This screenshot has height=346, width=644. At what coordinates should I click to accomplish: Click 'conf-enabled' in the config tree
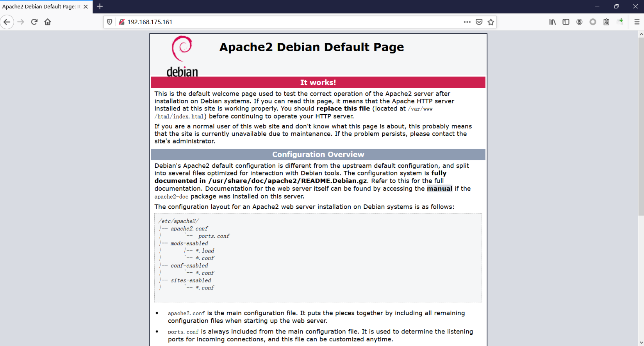click(189, 266)
